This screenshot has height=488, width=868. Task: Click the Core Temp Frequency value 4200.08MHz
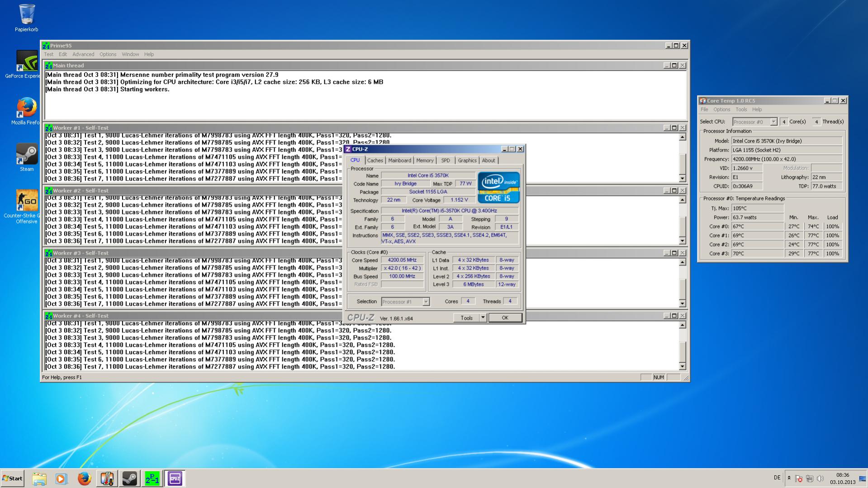(787, 159)
